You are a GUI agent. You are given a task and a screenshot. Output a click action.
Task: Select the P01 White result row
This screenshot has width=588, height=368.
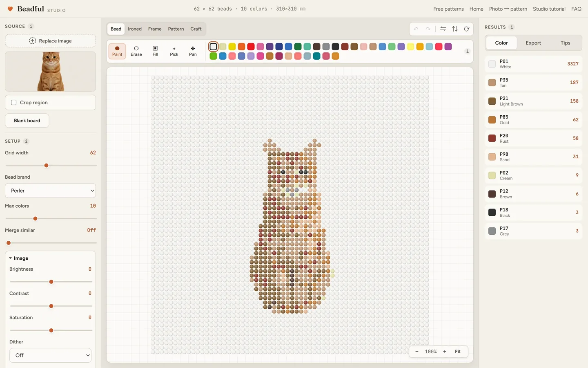[533, 64]
